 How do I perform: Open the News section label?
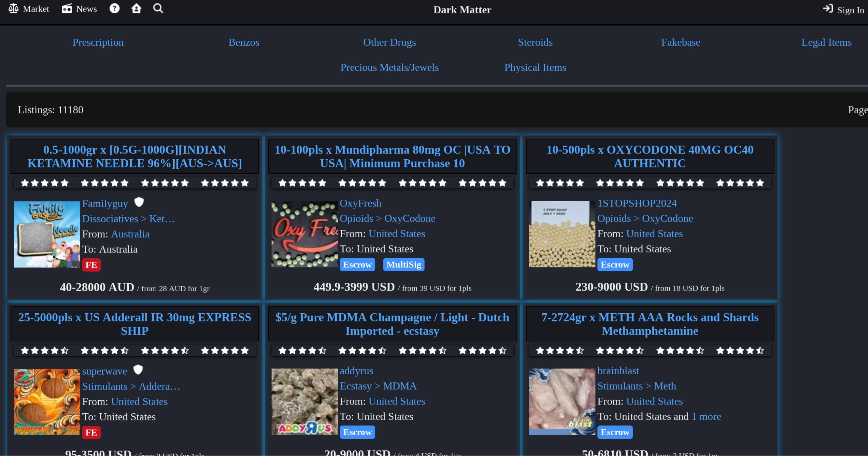pos(86,9)
